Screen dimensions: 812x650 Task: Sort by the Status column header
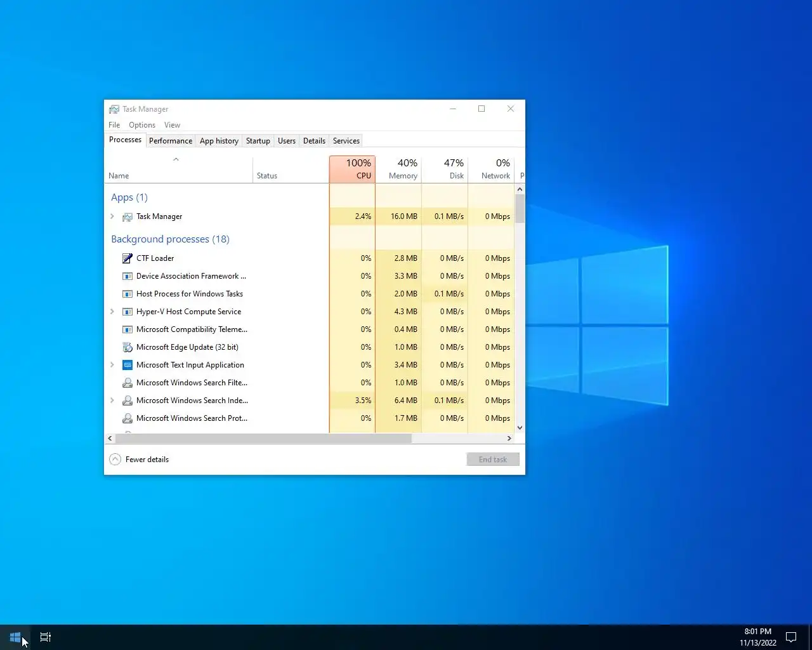tap(291, 169)
